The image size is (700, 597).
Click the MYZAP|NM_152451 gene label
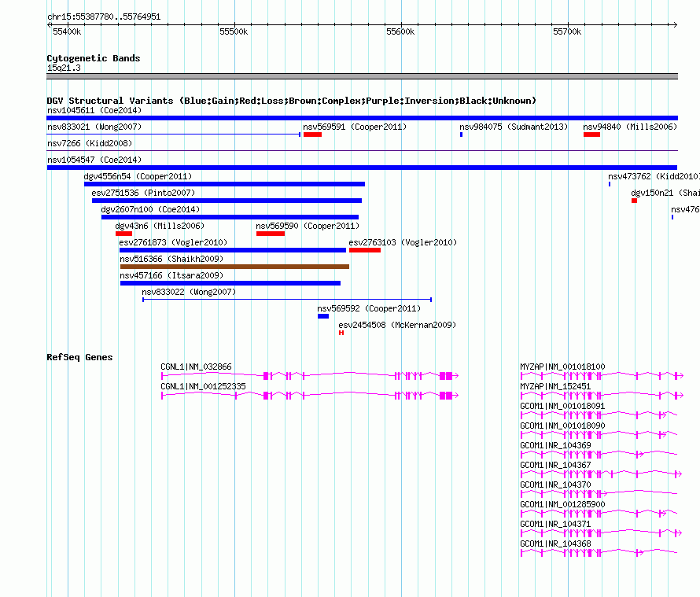point(555,387)
